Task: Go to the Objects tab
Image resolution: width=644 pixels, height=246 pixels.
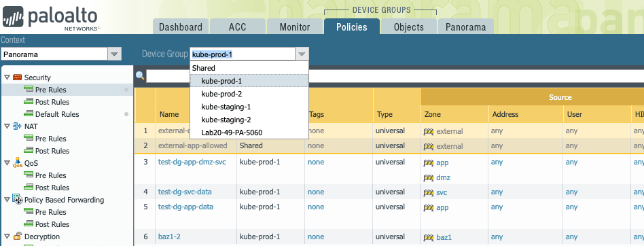Action: click(409, 27)
